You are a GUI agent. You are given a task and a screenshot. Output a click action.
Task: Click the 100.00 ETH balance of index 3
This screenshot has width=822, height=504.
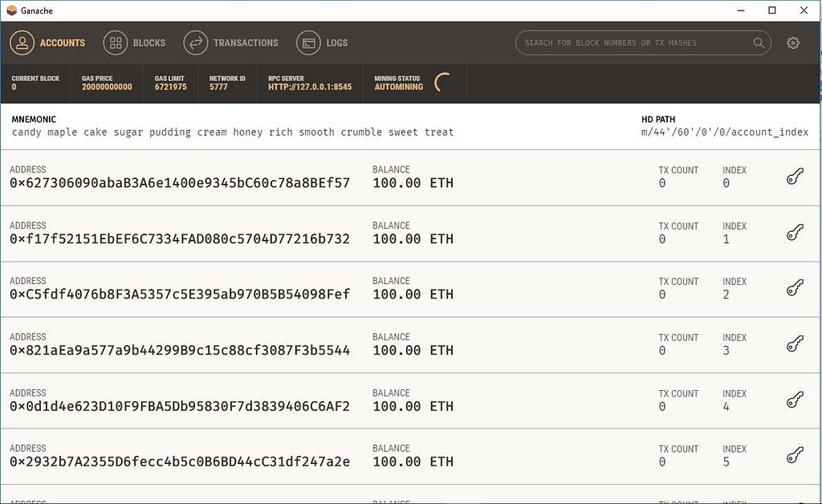pyautogui.click(x=413, y=351)
